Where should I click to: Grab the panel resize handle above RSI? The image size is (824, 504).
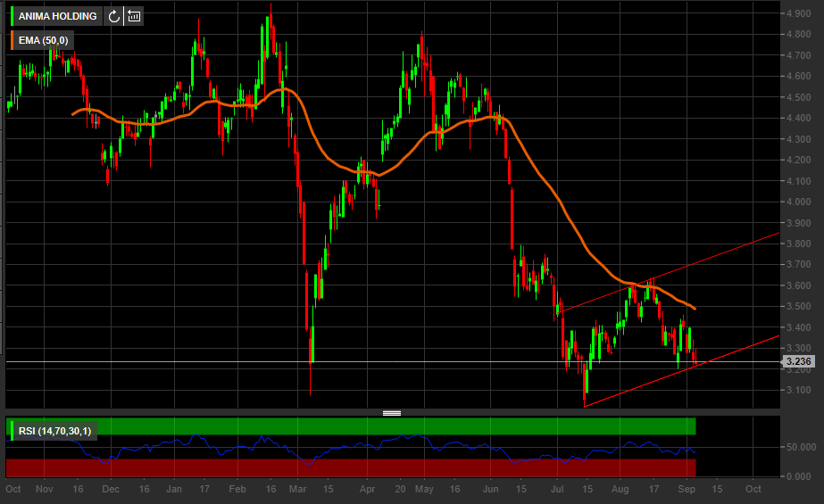tap(392, 413)
